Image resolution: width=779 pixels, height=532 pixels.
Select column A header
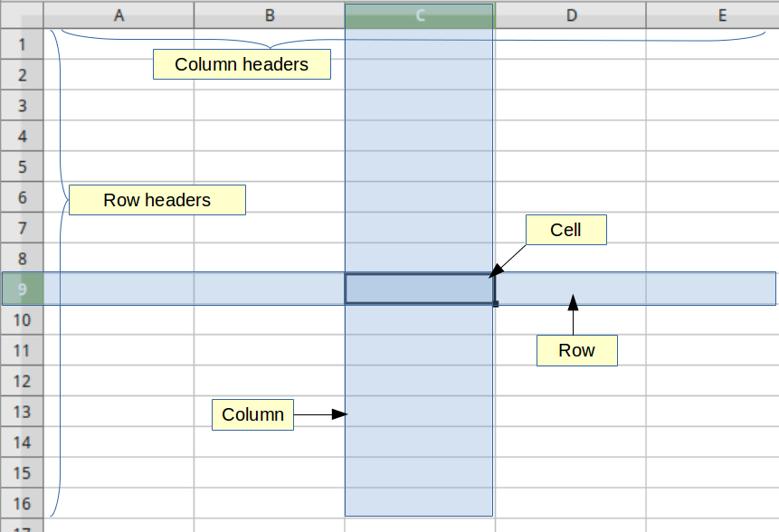pyautogui.click(x=119, y=14)
